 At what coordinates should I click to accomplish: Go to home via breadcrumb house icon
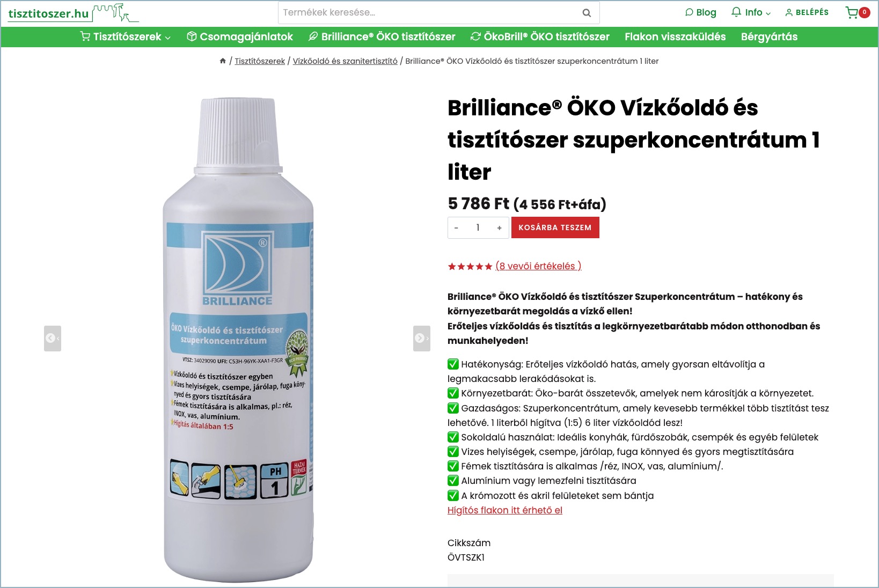(223, 61)
